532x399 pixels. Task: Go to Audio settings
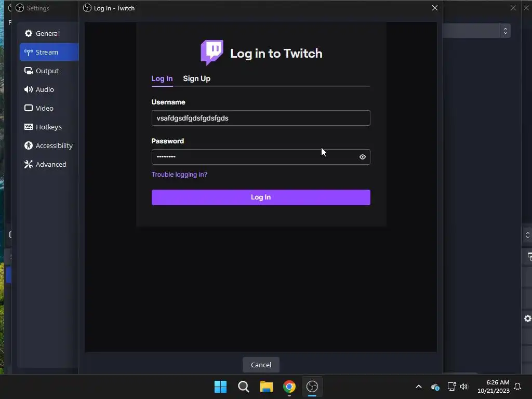click(x=49, y=89)
